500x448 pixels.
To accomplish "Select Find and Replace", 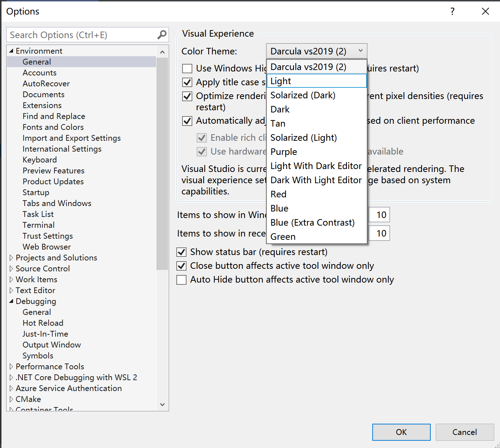I will tap(54, 116).
